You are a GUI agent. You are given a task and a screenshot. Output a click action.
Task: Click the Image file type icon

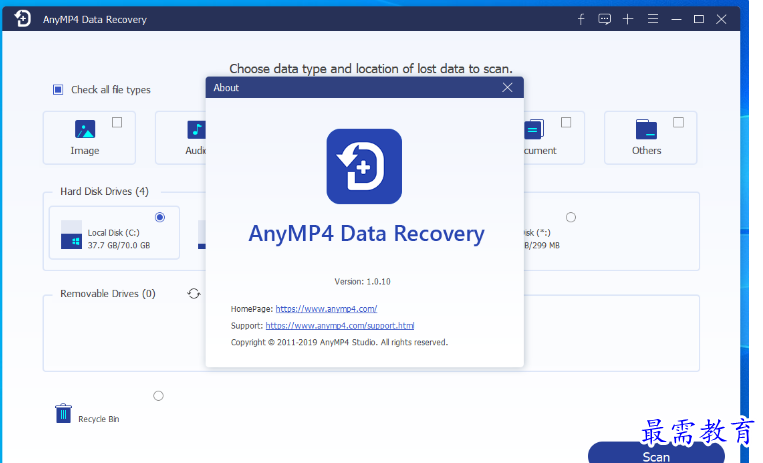coord(85,130)
